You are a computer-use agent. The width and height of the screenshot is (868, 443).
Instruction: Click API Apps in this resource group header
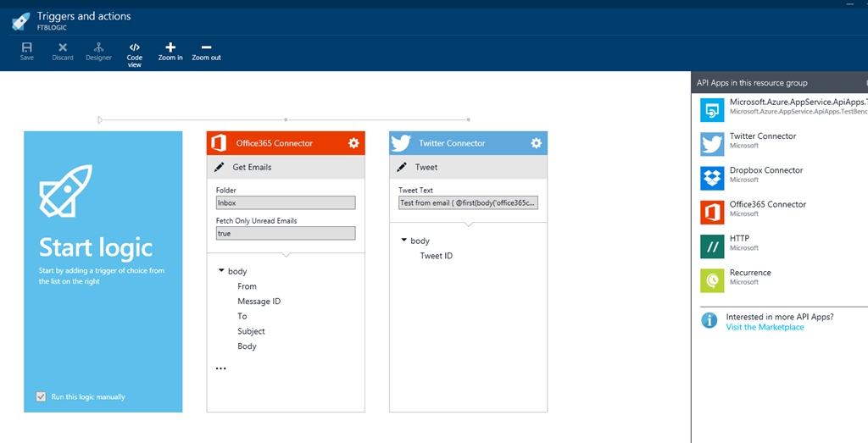pos(752,83)
